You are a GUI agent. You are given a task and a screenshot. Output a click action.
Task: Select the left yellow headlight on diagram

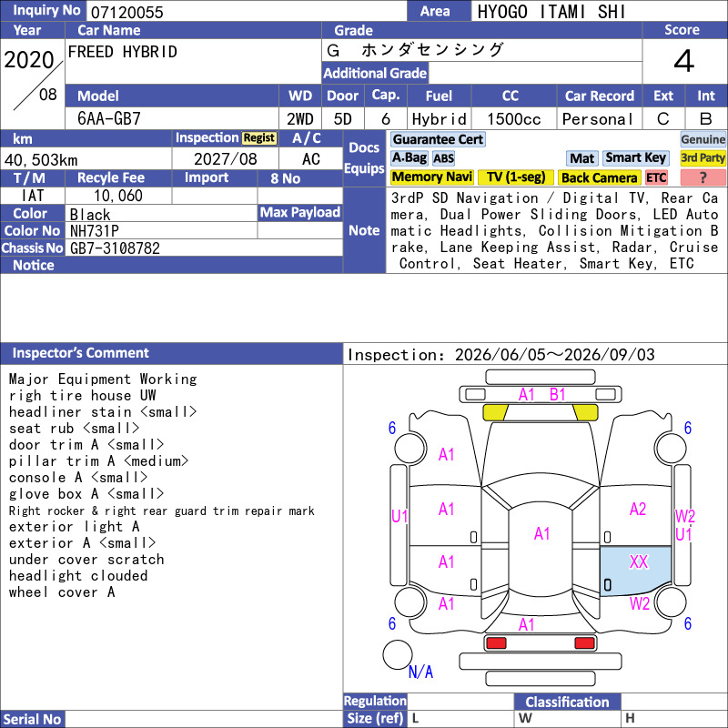tap(495, 413)
